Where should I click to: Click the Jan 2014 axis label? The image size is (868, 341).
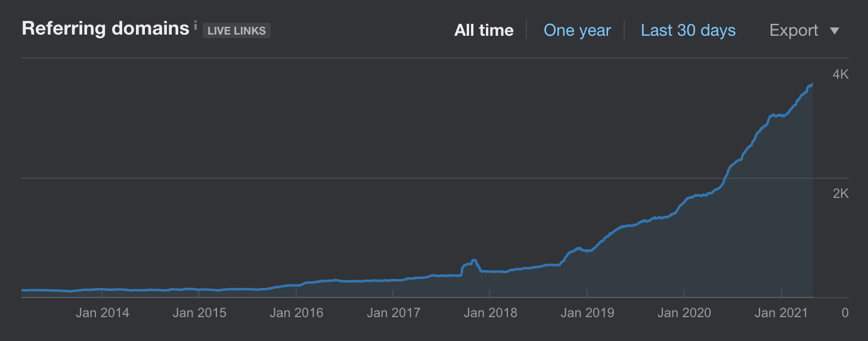(x=102, y=313)
